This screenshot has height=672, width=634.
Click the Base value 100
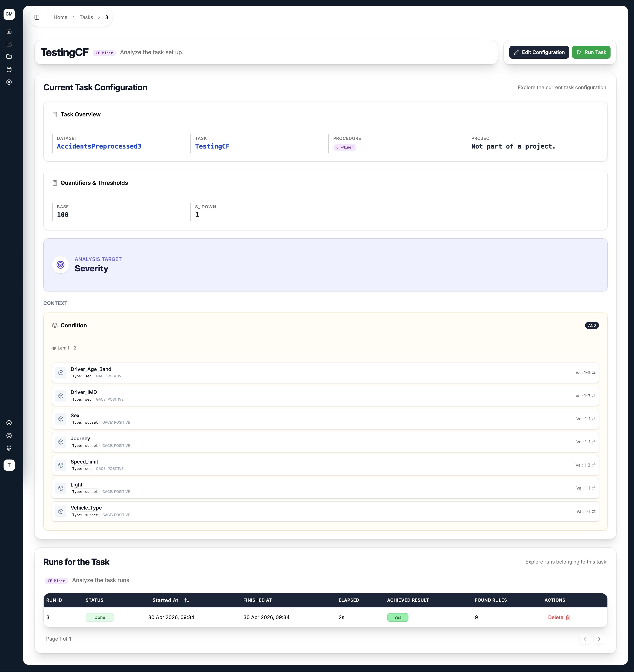pos(63,215)
